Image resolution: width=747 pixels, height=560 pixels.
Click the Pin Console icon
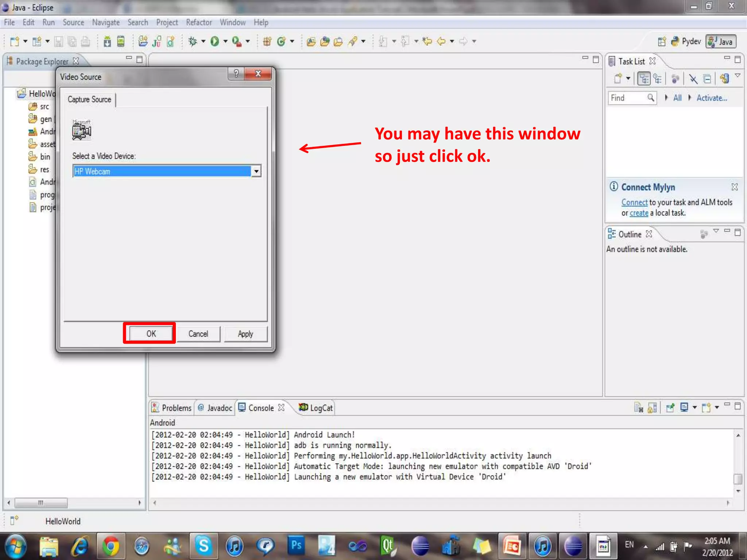click(670, 407)
